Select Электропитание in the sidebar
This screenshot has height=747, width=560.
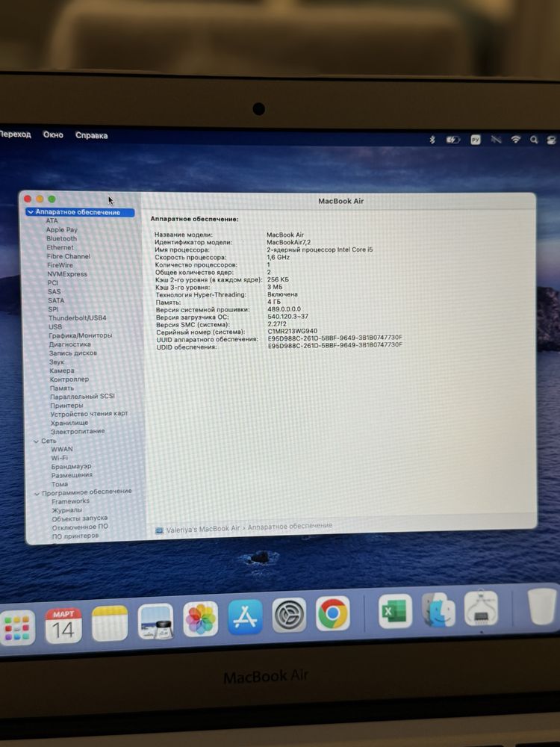[78, 431]
